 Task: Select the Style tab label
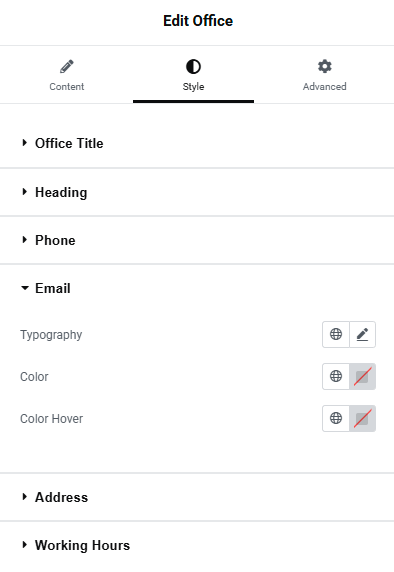click(x=193, y=87)
